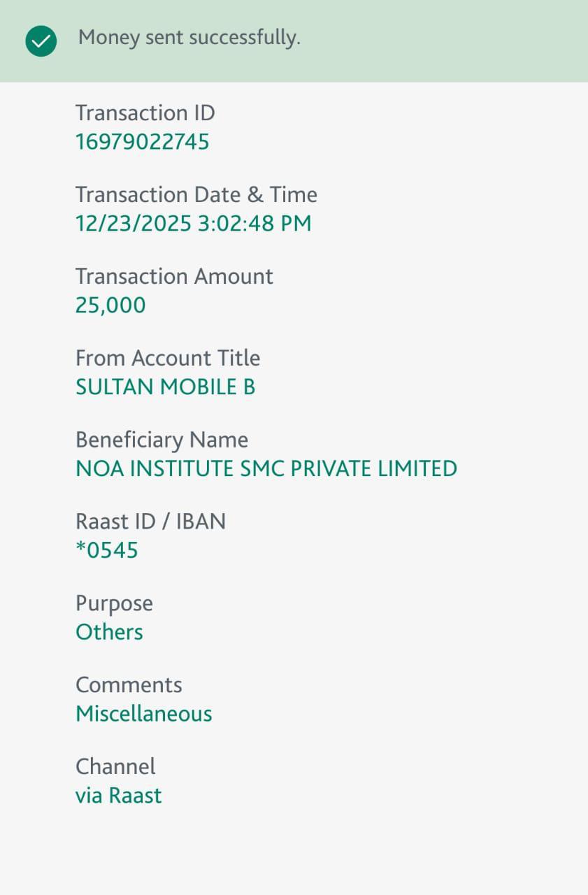Click the Transaction Date & Time label
Image resolution: width=588 pixels, height=895 pixels.
[196, 194]
